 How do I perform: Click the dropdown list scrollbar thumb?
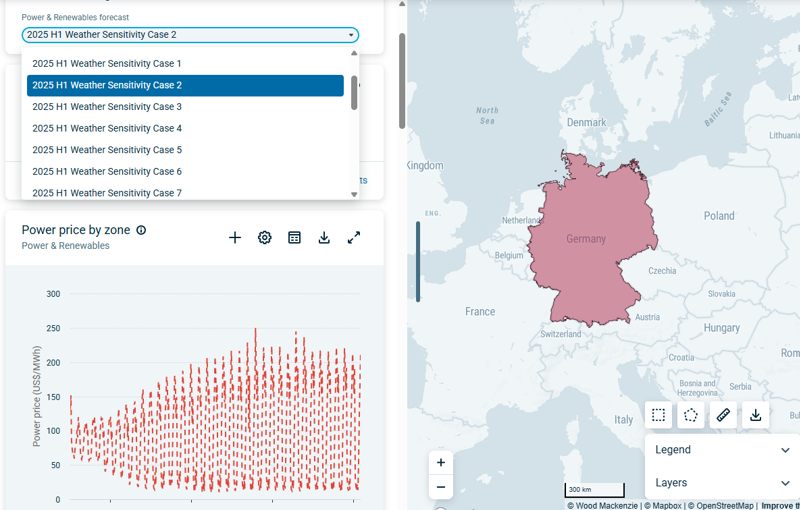point(354,92)
